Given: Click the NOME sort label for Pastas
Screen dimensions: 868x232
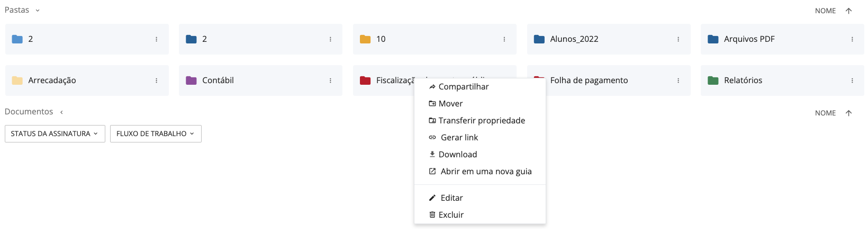Looking at the screenshot, I should (825, 11).
